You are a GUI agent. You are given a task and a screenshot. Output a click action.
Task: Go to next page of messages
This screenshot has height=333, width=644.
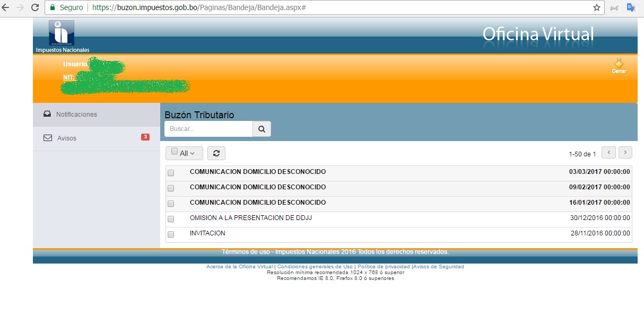pyautogui.click(x=625, y=153)
